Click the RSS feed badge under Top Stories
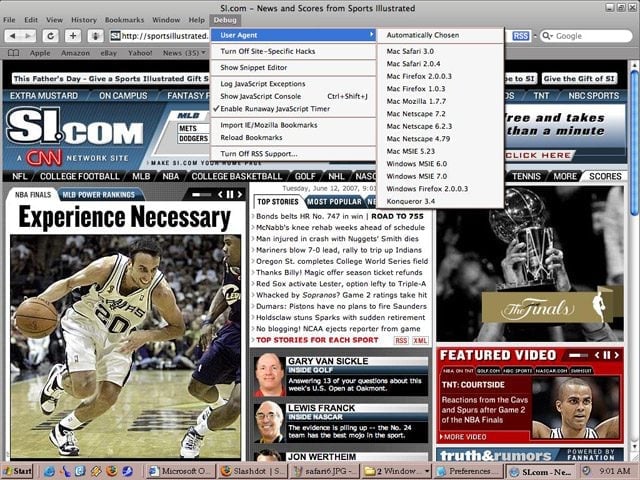Image resolution: width=640 pixels, height=480 pixels. (x=401, y=340)
